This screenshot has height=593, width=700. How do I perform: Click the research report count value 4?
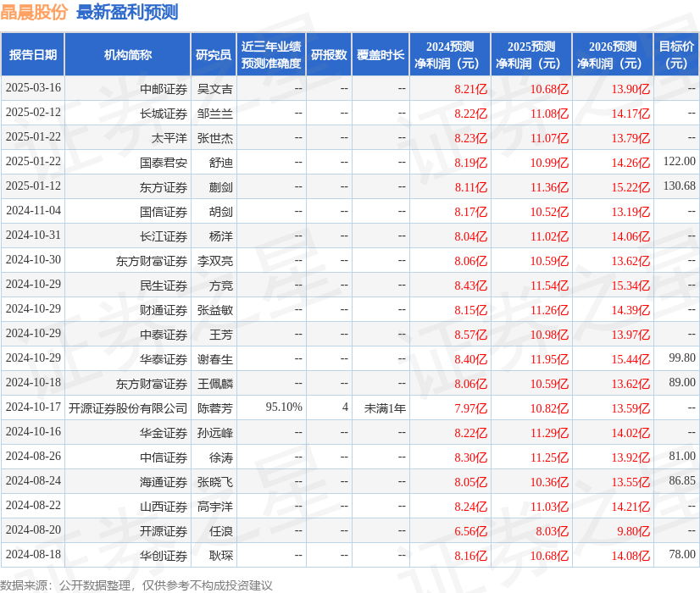pyautogui.click(x=343, y=407)
